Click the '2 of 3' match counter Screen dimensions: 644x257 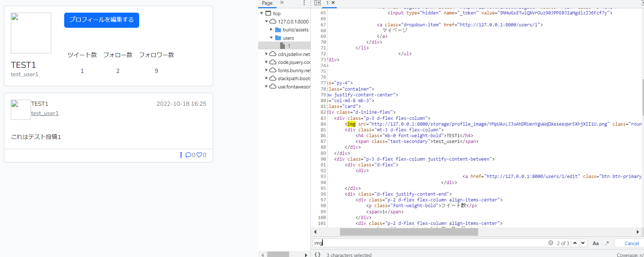pos(563,243)
